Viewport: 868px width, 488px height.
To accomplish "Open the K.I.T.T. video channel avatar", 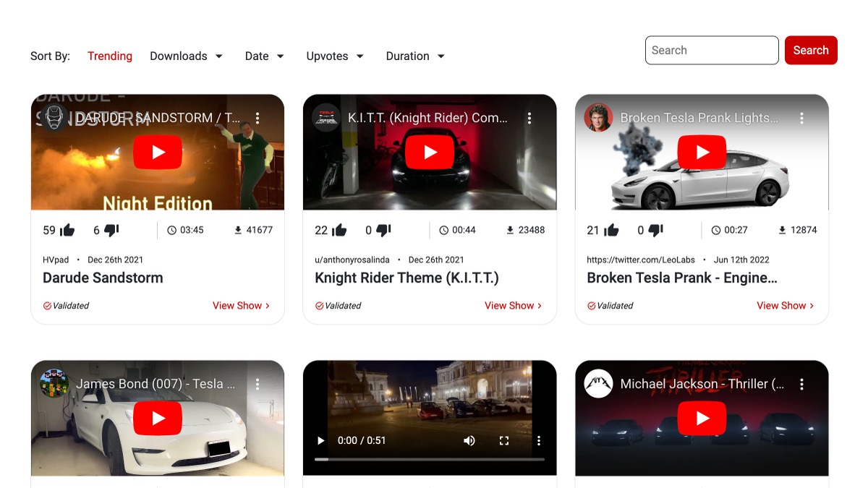I will pyautogui.click(x=326, y=118).
